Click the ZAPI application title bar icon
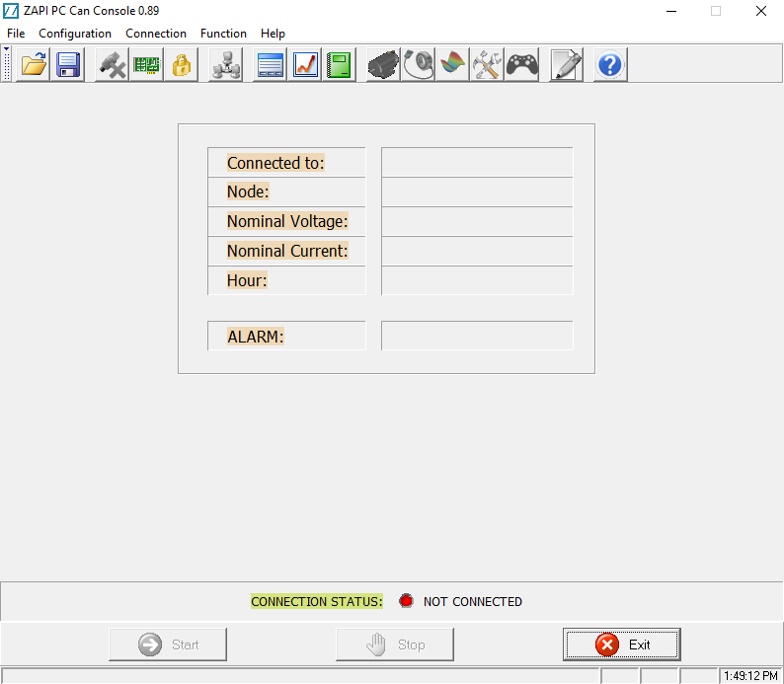Viewport: 784px width, 684px height. [11, 11]
